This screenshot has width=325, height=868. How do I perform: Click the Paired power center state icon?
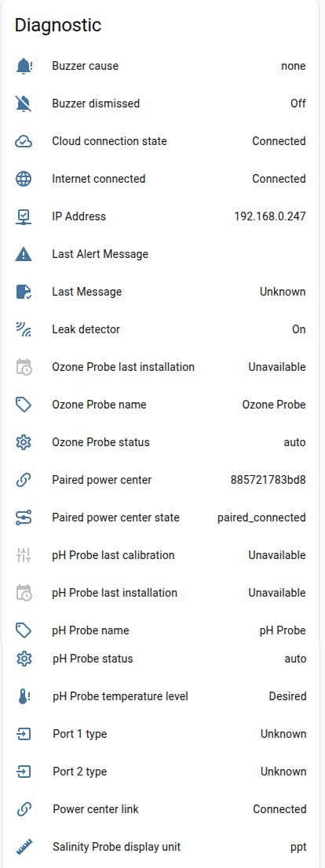pyautogui.click(x=24, y=518)
